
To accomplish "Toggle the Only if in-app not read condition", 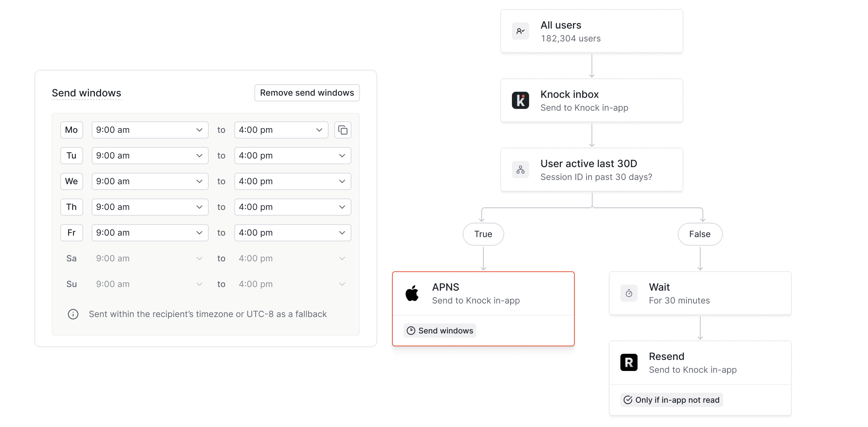I will coord(671,400).
